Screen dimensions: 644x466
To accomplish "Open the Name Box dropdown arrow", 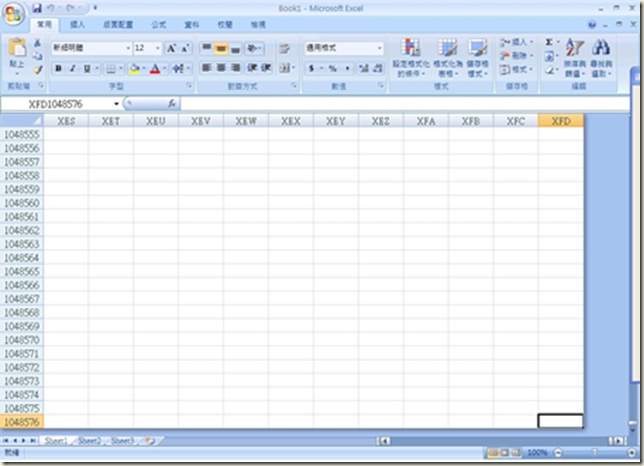I will 116,104.
